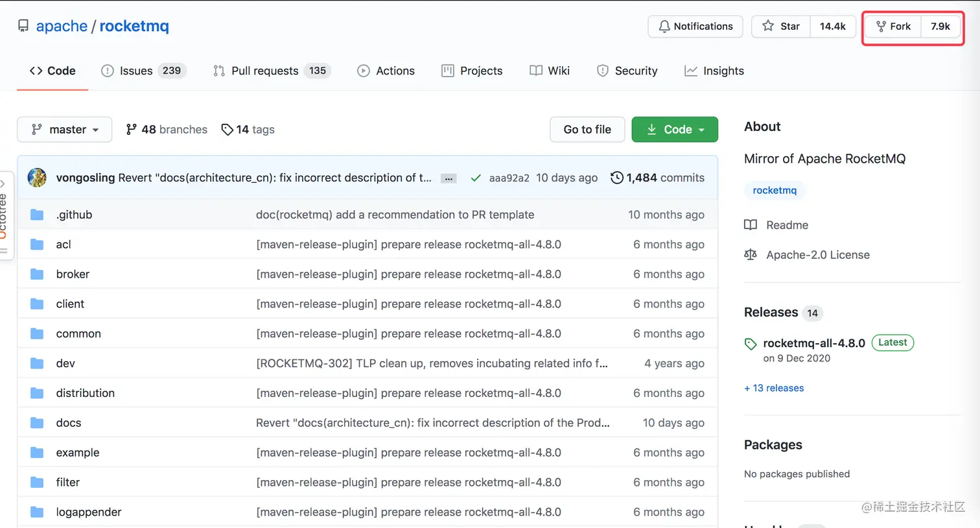The image size is (980, 528).
Task: Click the common folder icon
Action: click(x=37, y=334)
